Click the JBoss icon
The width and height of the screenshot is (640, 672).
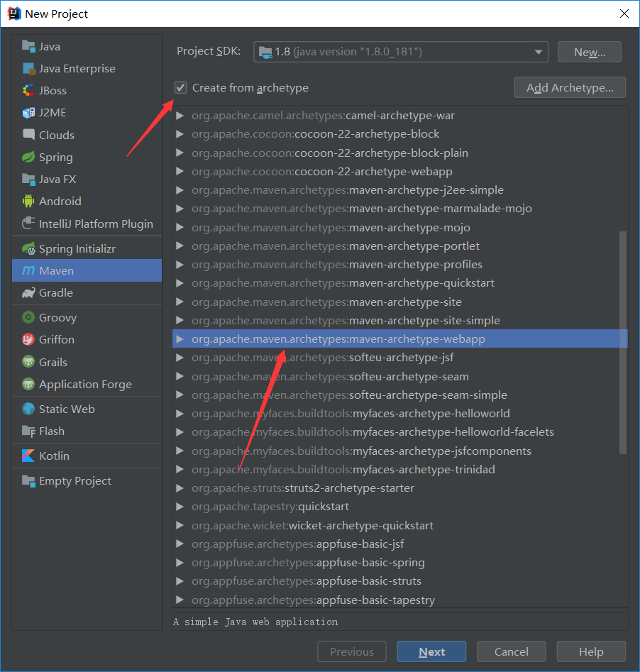pos(28,90)
